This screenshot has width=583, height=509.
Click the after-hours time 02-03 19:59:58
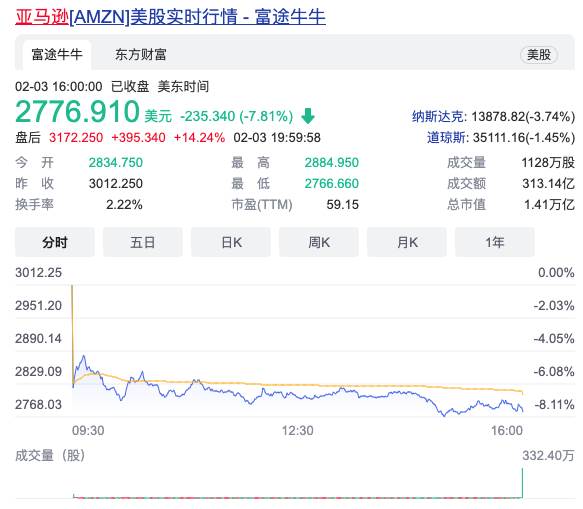(x=277, y=138)
